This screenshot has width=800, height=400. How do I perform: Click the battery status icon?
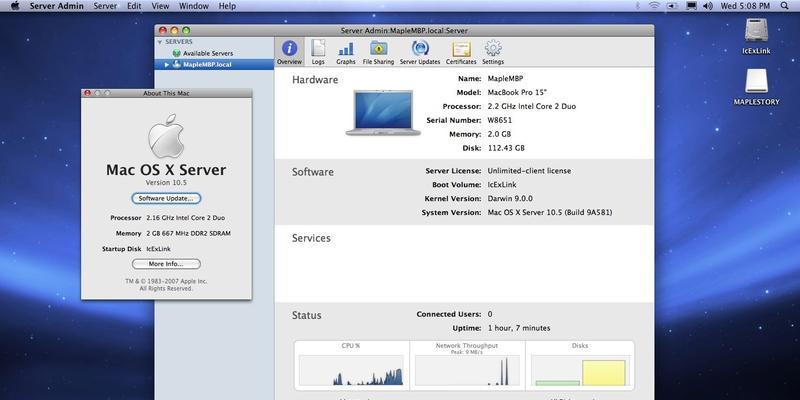(x=673, y=6)
